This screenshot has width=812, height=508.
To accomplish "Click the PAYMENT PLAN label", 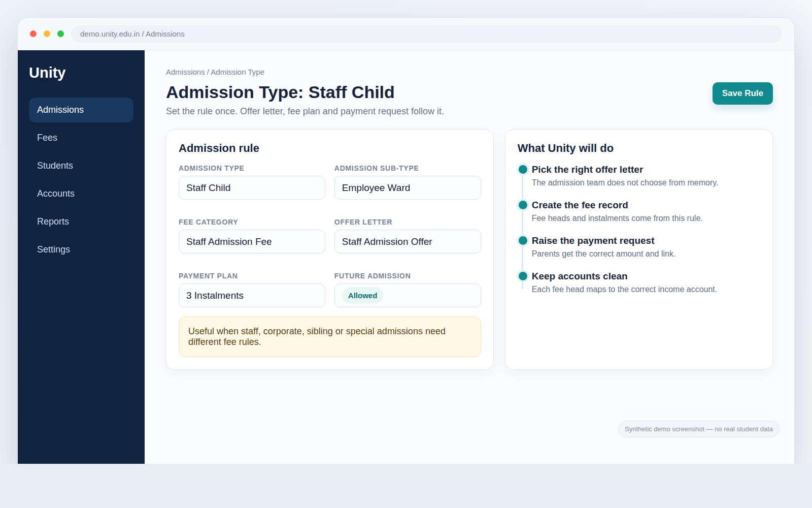I will tap(208, 276).
